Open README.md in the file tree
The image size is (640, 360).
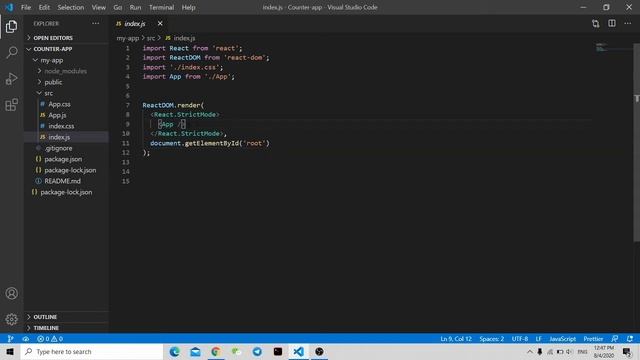tap(67, 181)
